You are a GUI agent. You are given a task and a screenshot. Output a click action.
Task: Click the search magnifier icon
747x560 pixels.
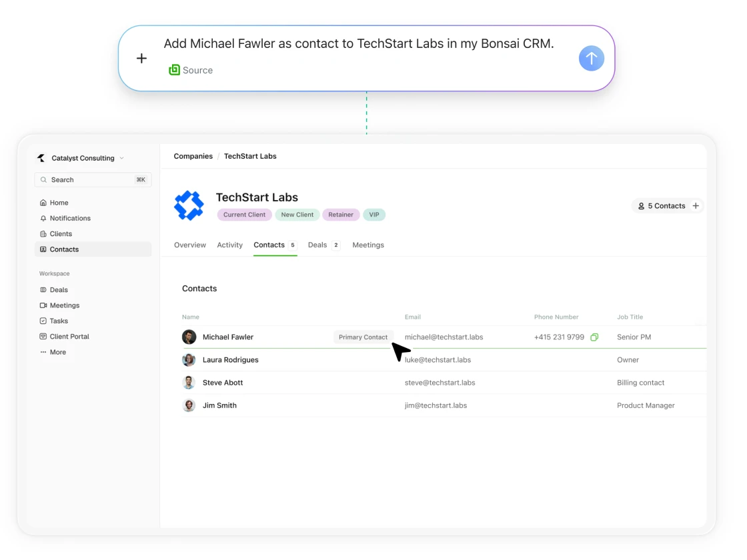[x=43, y=179]
